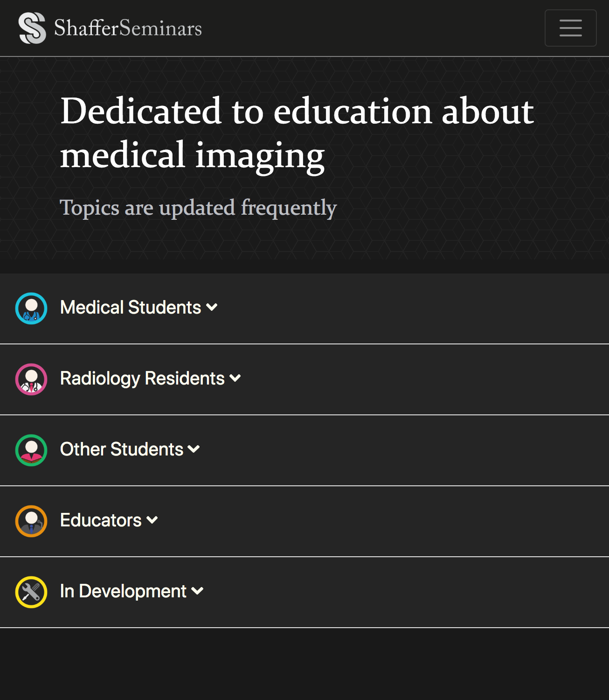Viewport: 609px width, 700px height.
Task: Click the Educators orange avatar icon
Action: (x=31, y=521)
